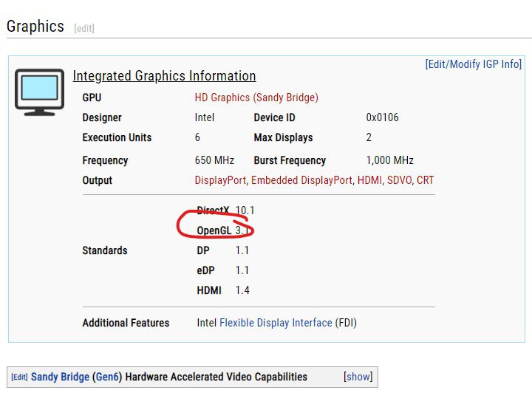The width and height of the screenshot is (532, 407).
Task: Open the SDVO output link
Action: tap(399, 180)
